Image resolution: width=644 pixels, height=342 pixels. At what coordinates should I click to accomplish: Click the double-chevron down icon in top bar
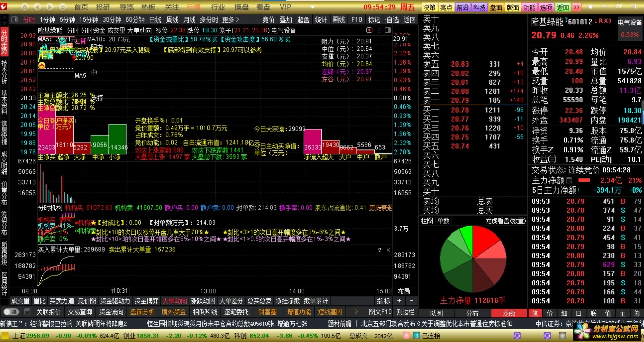click(x=63, y=7)
